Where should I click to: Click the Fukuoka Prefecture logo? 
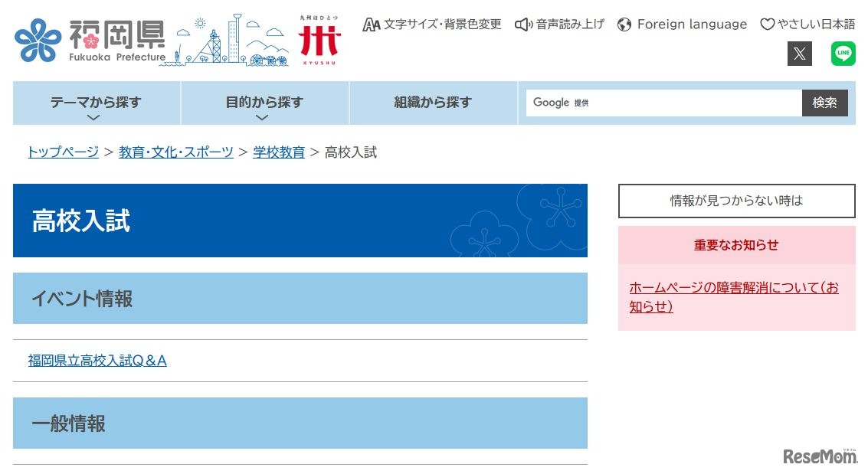click(90, 41)
